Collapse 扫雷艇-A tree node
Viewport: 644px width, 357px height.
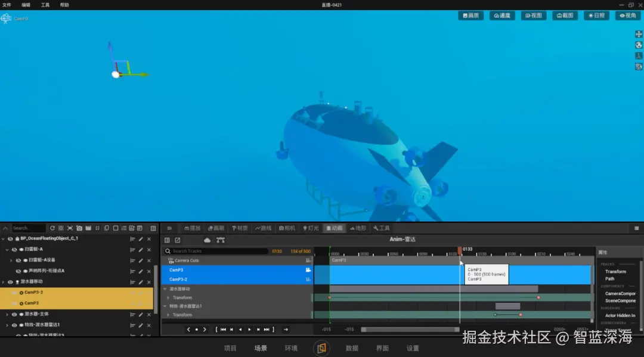[7, 250]
